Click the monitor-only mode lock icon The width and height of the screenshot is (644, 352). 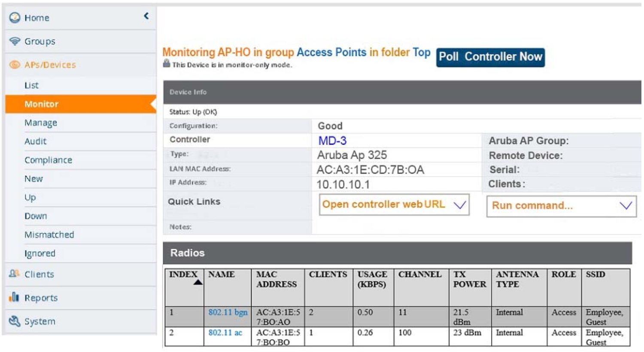click(x=167, y=64)
